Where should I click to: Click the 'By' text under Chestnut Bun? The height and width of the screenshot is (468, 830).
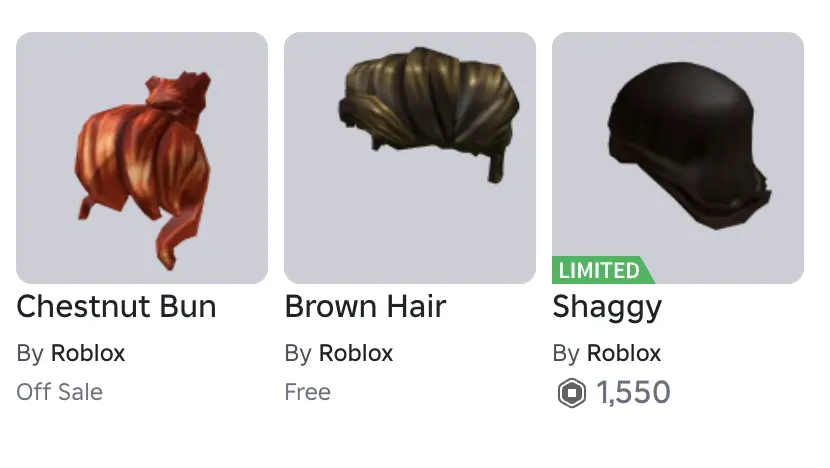point(30,354)
